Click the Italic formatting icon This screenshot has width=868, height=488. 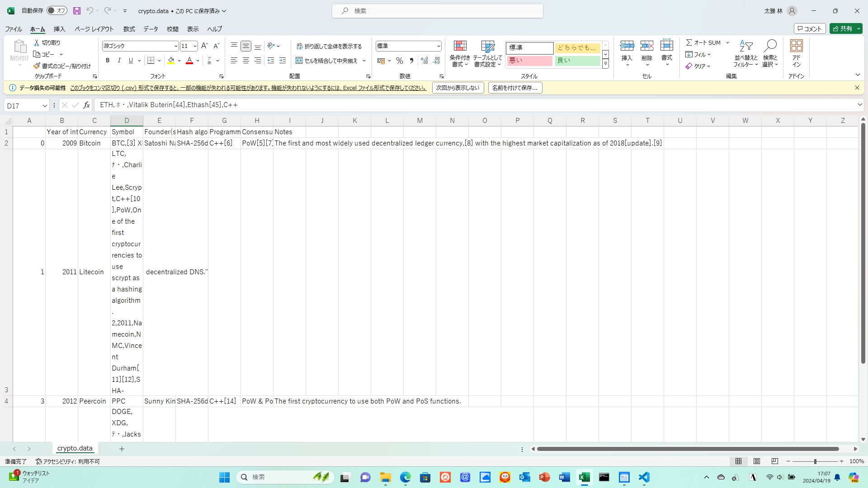coord(119,61)
